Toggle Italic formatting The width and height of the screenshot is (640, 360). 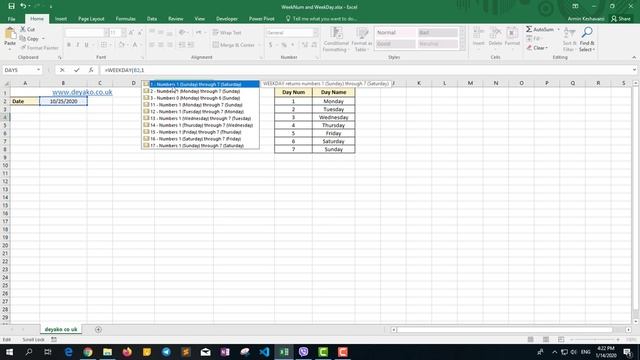coord(78,45)
